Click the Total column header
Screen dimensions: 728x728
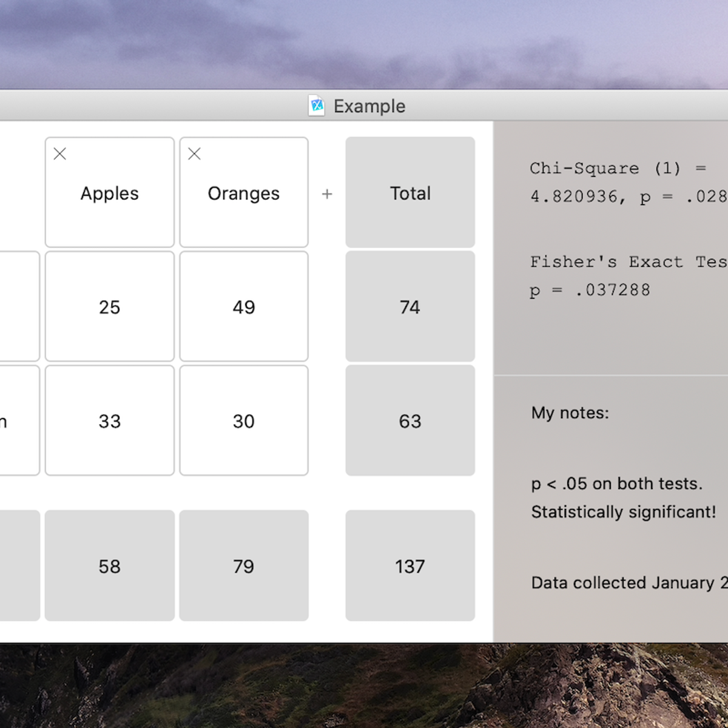tap(410, 192)
